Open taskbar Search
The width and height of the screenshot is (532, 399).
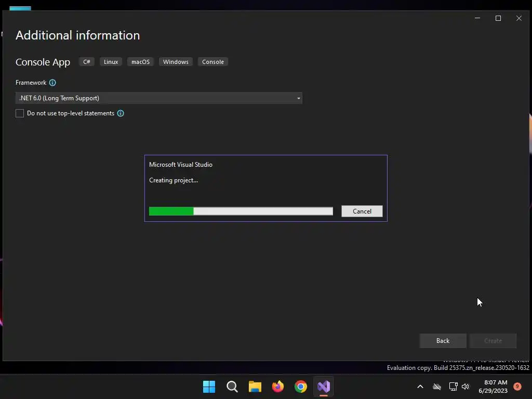pyautogui.click(x=232, y=387)
